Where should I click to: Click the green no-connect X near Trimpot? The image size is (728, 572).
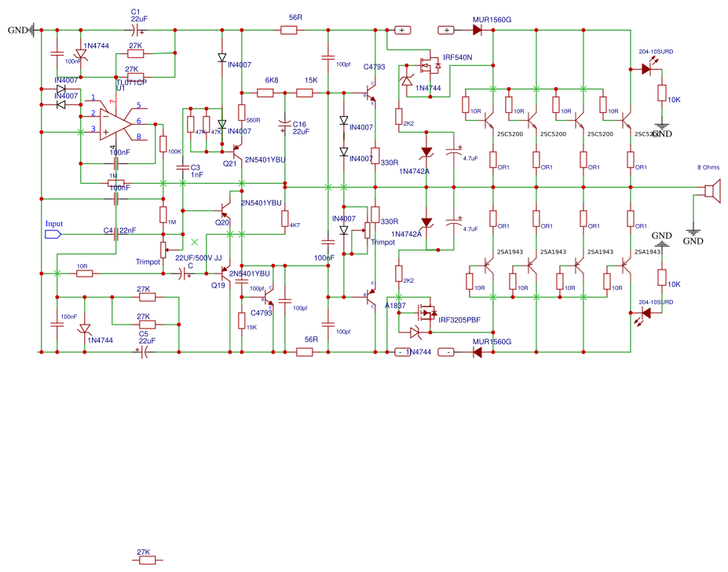click(195, 242)
